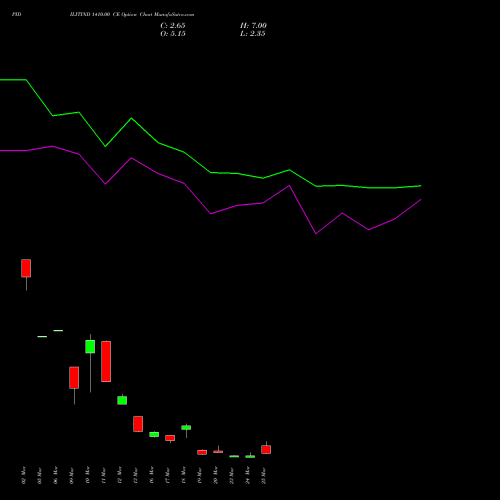Image resolution: width=500 pixels, height=500 pixels.
Task: Select the green candlestick for 16 Mar
Action: click(154, 434)
